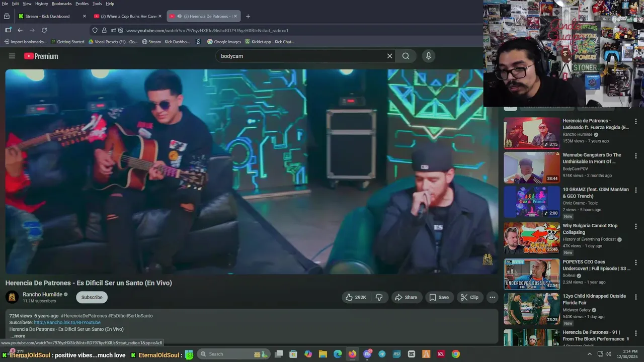Subscribe to Rancho Humilde channel
The height and width of the screenshot is (362, 644).
click(x=92, y=297)
